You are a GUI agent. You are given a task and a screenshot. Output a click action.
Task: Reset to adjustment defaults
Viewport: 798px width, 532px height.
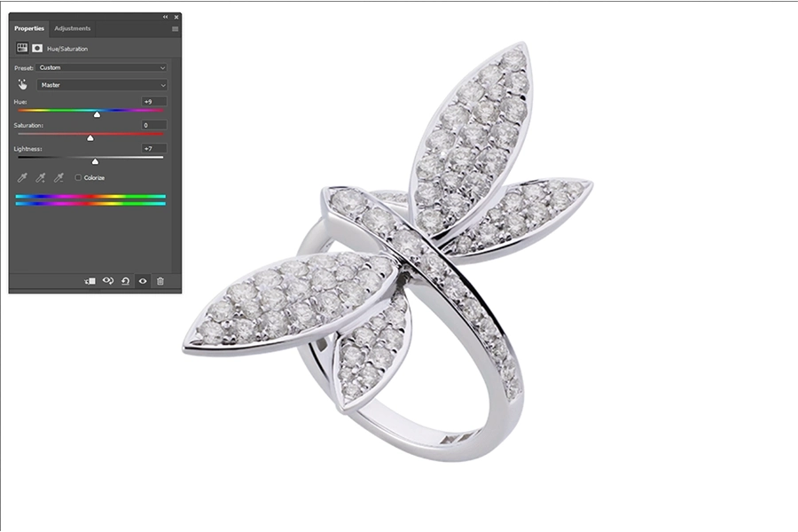point(125,280)
